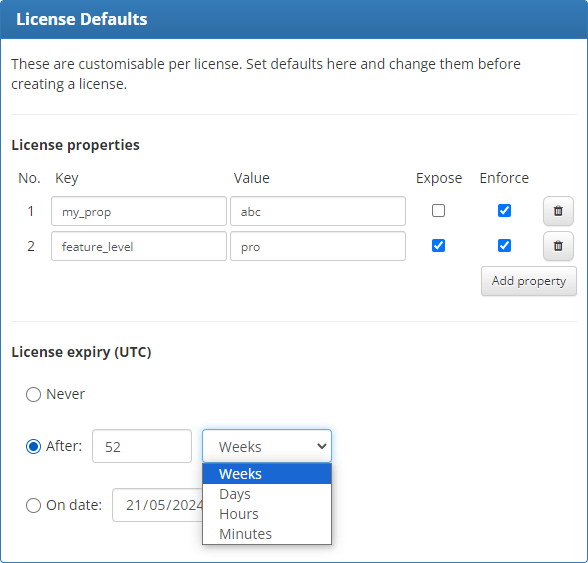Viewport: 588px width, 563px height.
Task: Click the 52 duration input
Action: click(x=142, y=446)
